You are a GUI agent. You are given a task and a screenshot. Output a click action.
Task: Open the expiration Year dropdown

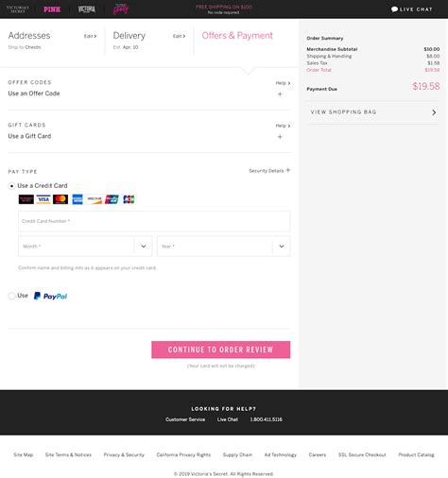click(x=224, y=246)
